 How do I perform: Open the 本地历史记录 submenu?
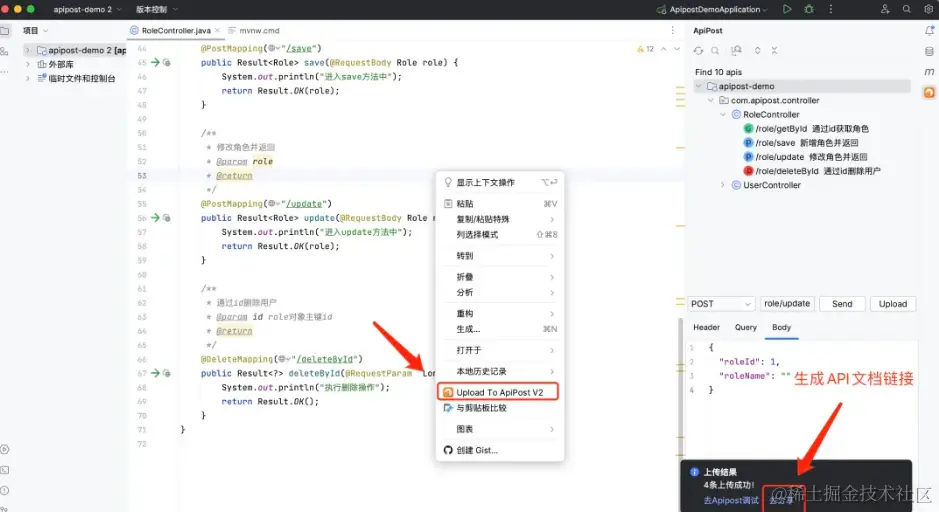coord(500,372)
